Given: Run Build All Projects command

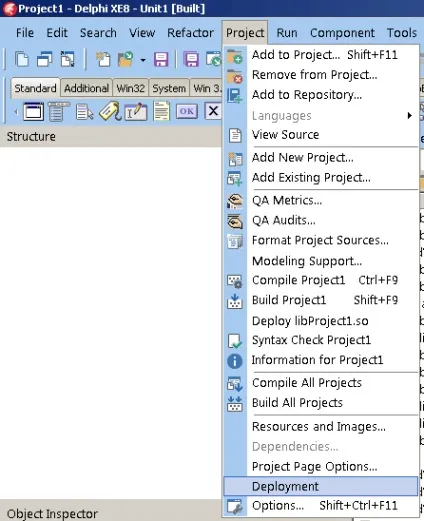Looking at the screenshot, I should pos(321,403).
